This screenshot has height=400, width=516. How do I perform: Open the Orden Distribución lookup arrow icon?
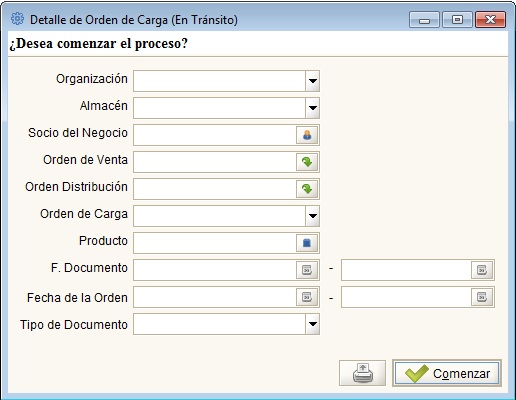click(307, 189)
